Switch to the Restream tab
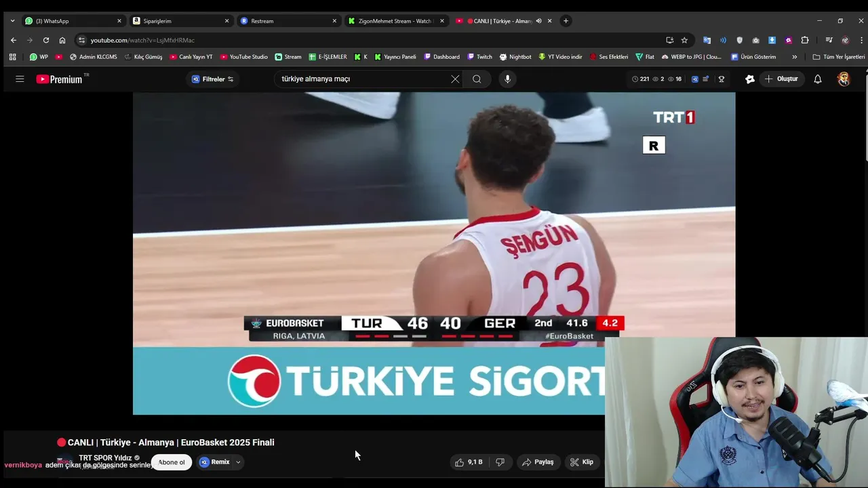This screenshot has height=488, width=868. click(288, 21)
